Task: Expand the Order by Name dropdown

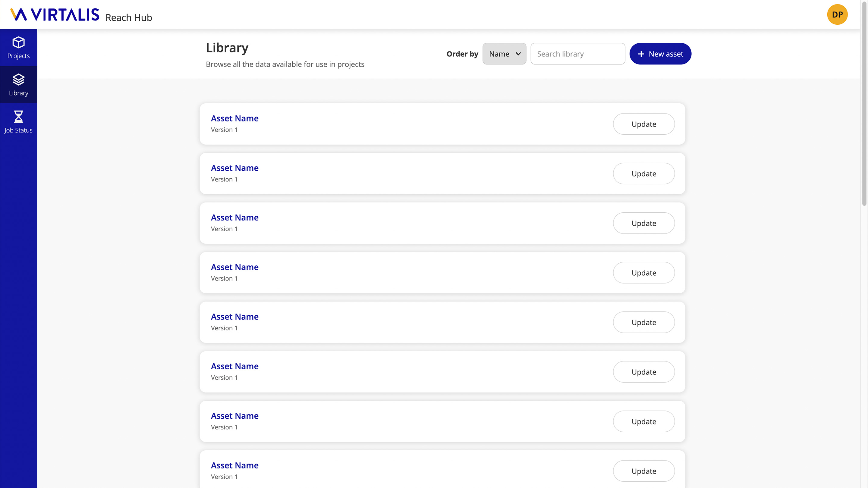Action: pyautogui.click(x=504, y=54)
